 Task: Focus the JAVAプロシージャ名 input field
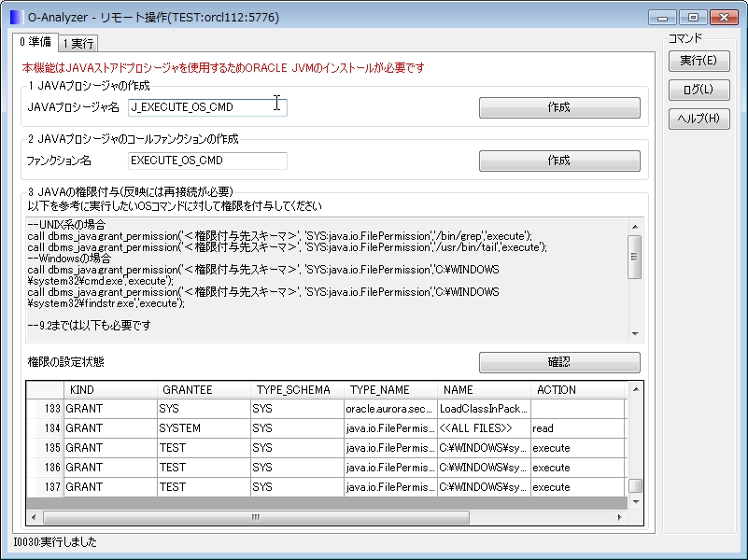pyautogui.click(x=207, y=107)
